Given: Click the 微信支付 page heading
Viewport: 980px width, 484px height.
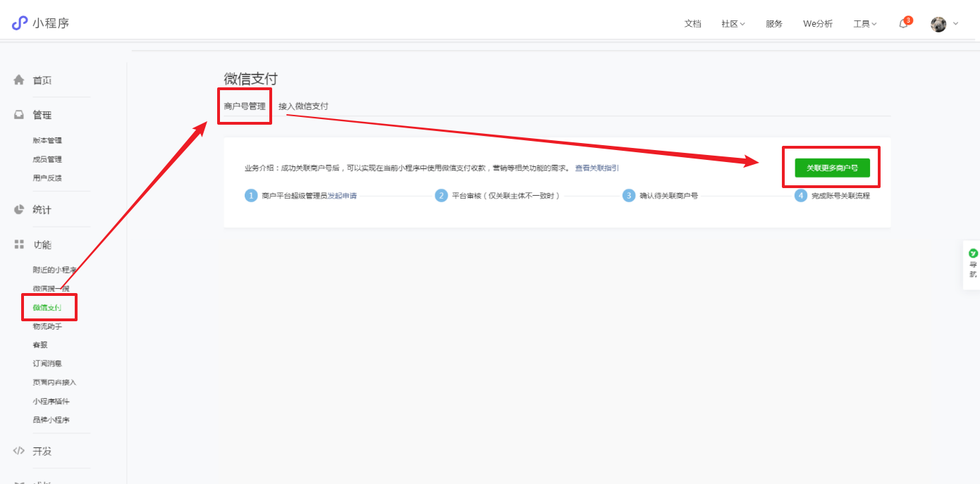Looking at the screenshot, I should click(x=250, y=79).
